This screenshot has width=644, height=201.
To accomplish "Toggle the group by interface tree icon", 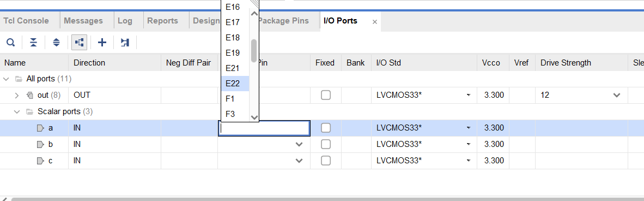I will click(x=79, y=43).
